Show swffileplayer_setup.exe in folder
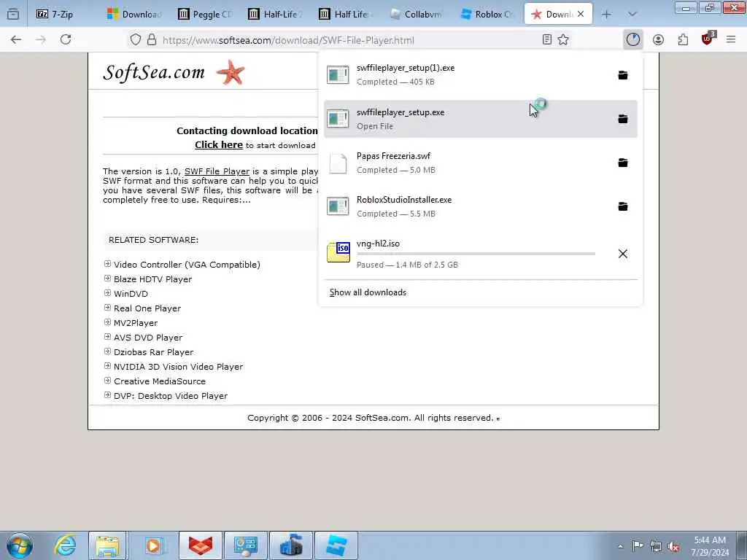Screen dimensions: 747x560 [x=623, y=119]
